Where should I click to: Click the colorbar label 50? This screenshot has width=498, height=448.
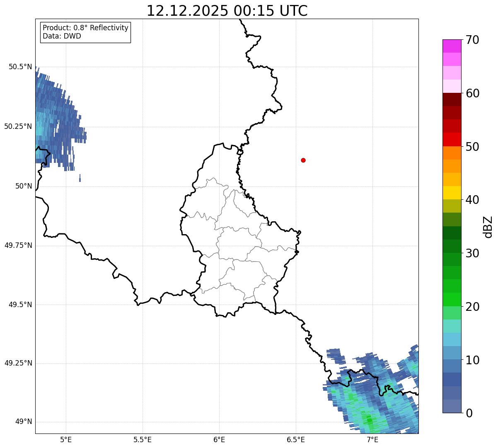click(473, 147)
